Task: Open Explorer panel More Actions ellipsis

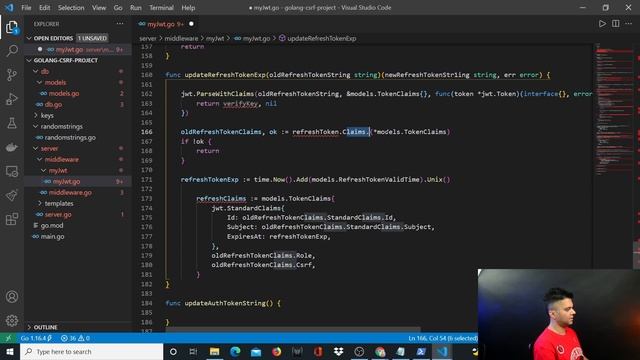Action: tap(120, 24)
